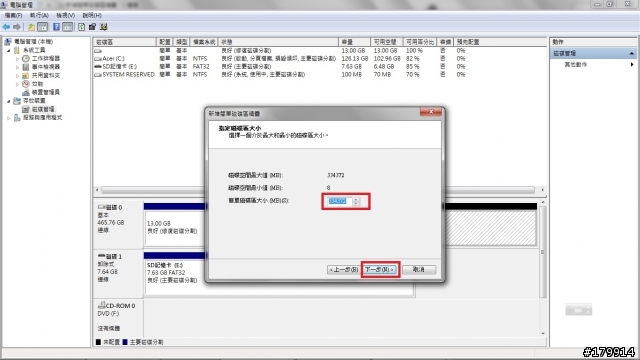Image resolution: width=640 pixels, height=360 pixels.
Task: Select Acer (C:) volume row
Action: (281, 59)
